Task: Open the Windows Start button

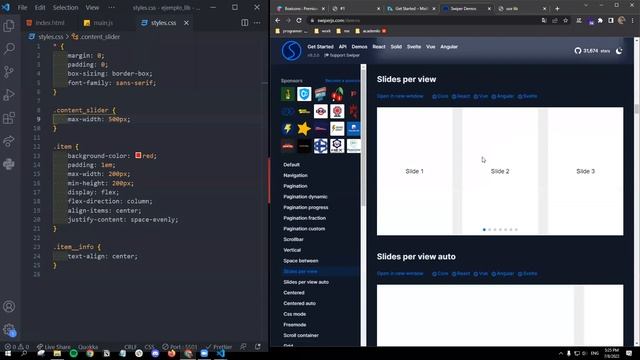Action: click(8, 353)
